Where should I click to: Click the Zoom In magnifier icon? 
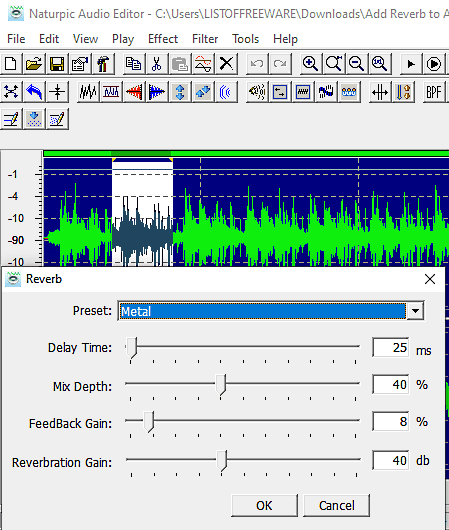tap(310, 64)
